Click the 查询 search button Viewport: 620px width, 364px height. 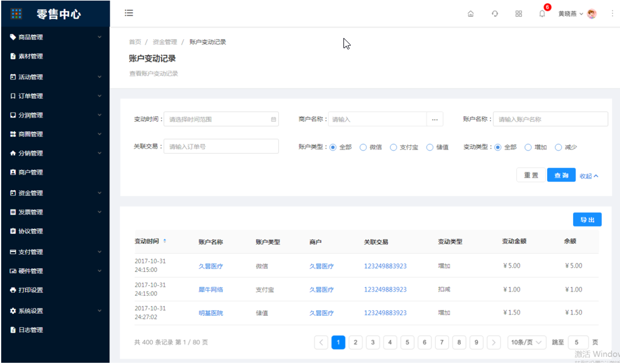pos(561,175)
